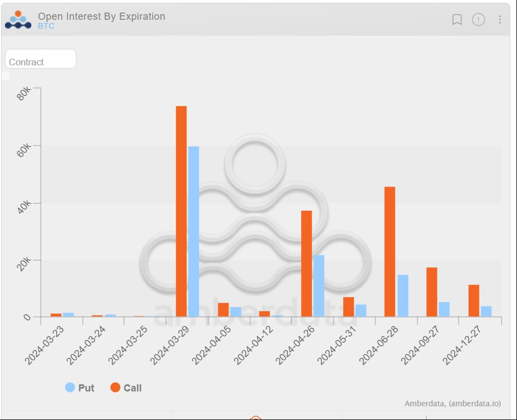Click the 2024-03-29 Call bar
The image size is (517, 420).
coord(181,211)
